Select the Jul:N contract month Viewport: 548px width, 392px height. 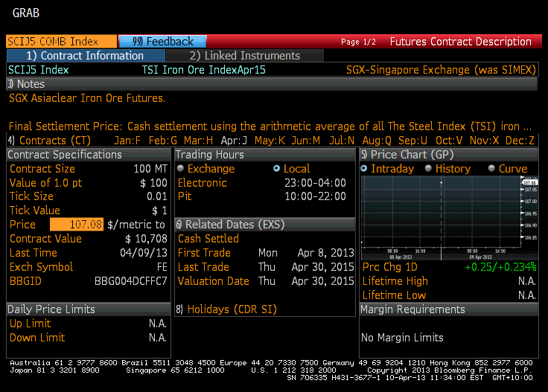coord(342,141)
